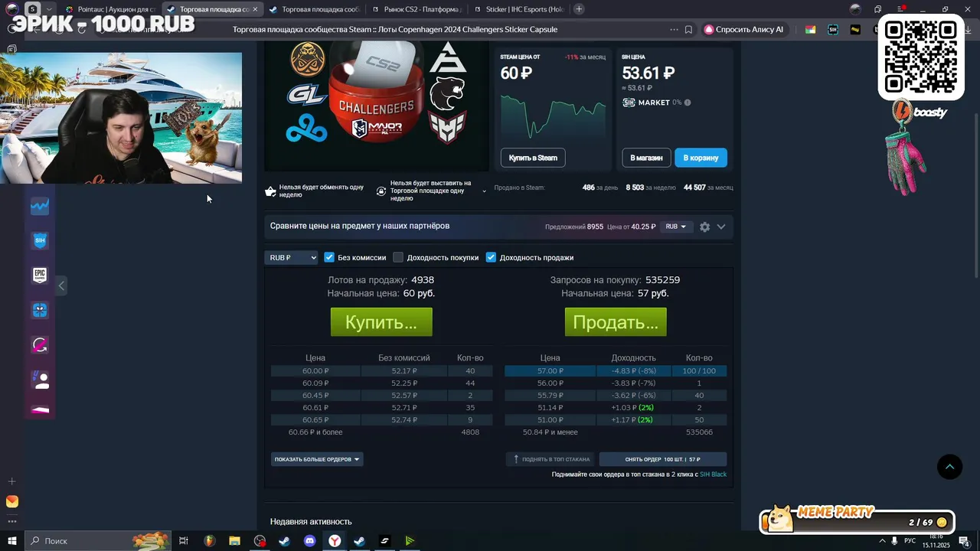The image size is (980, 551).
Task: Click the scroll-to-top round arrow button
Action: click(x=949, y=467)
